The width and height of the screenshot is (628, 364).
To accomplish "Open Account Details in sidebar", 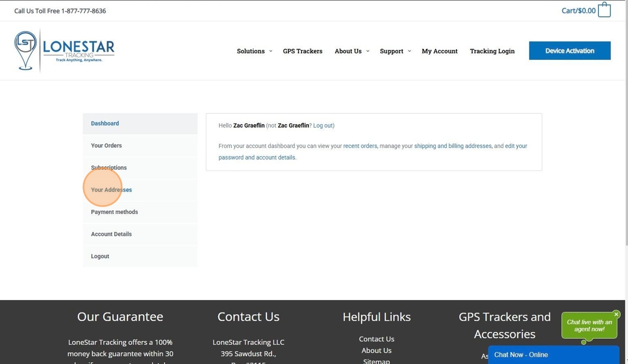I will (x=140, y=234).
